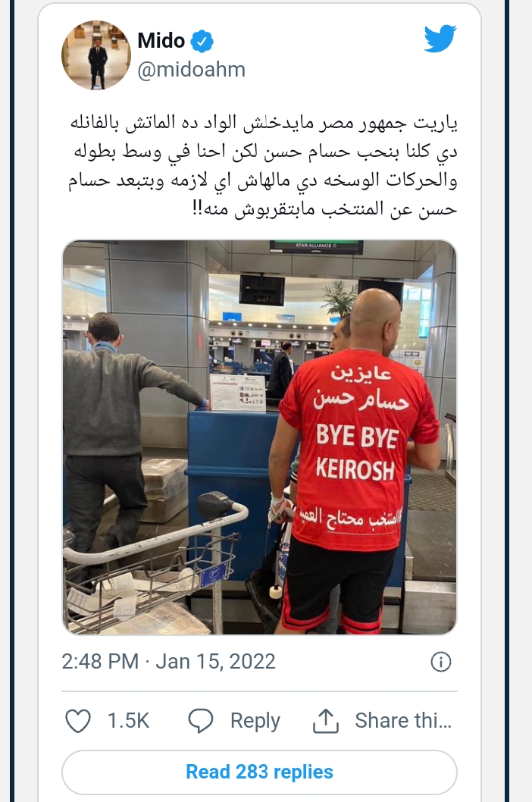Click the blue verified badge
Viewport: 532px width, 802px height.
click(202, 42)
